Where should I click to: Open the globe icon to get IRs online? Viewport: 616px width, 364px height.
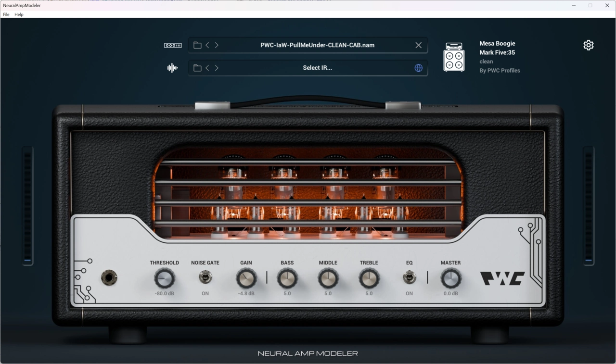pyautogui.click(x=418, y=68)
